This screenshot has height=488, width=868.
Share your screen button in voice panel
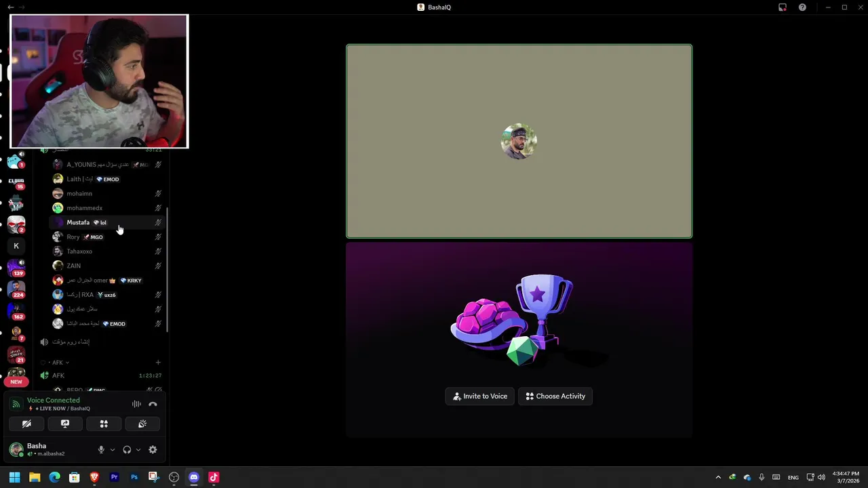65,424
